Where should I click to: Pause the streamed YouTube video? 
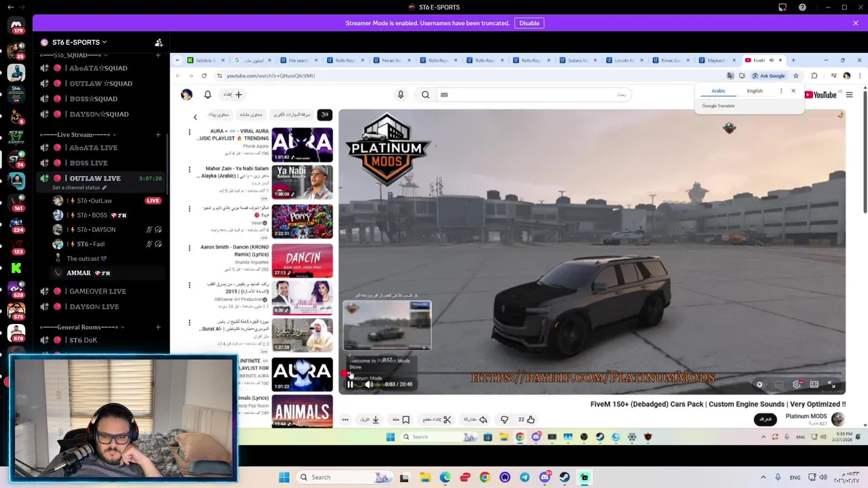pyautogui.click(x=350, y=384)
